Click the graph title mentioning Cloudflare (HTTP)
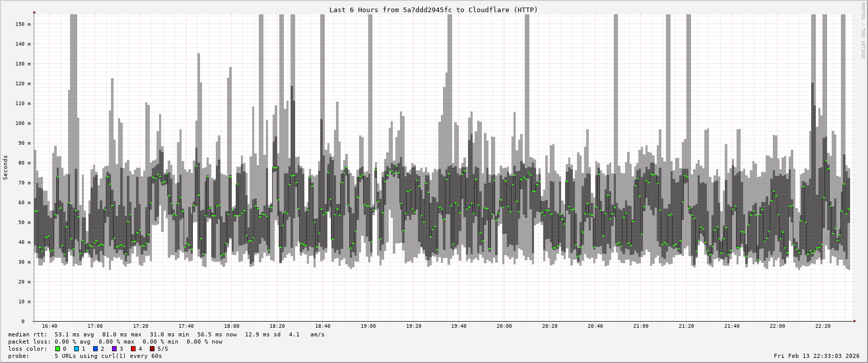The width and height of the screenshot is (868, 363). [433, 10]
